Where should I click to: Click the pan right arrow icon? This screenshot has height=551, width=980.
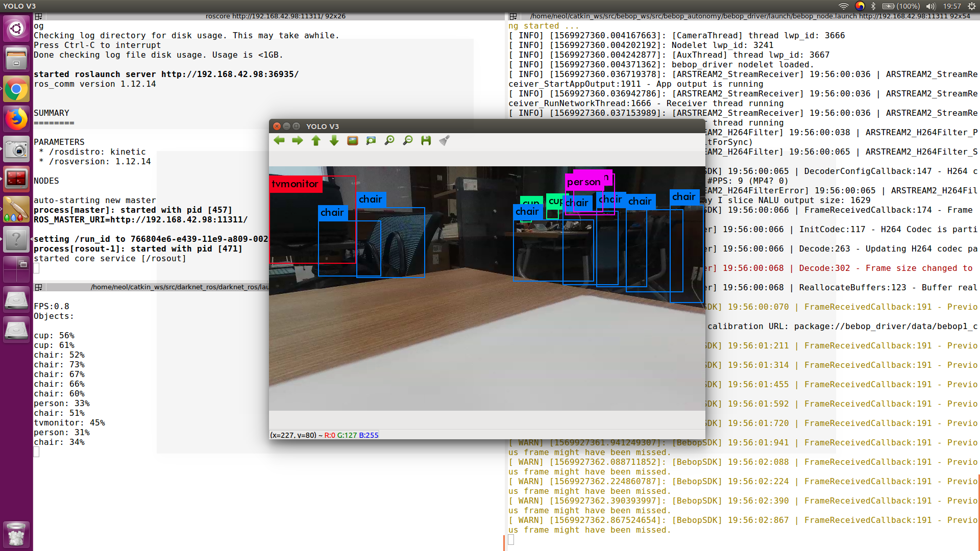pos(297,140)
